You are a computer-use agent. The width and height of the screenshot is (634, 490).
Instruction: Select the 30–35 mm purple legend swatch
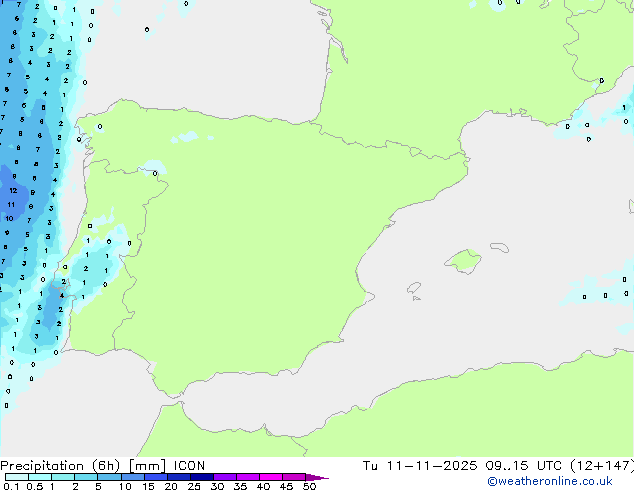click(224, 477)
